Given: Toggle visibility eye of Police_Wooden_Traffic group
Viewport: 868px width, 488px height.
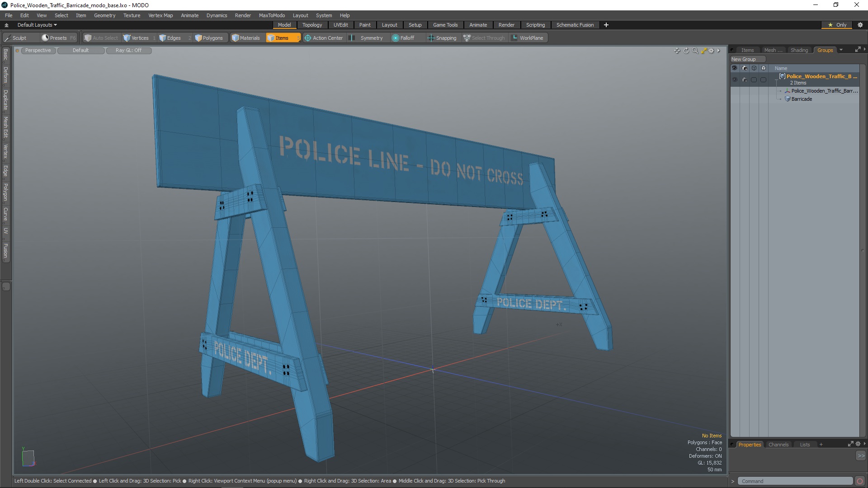Looking at the screenshot, I should pos(734,80).
